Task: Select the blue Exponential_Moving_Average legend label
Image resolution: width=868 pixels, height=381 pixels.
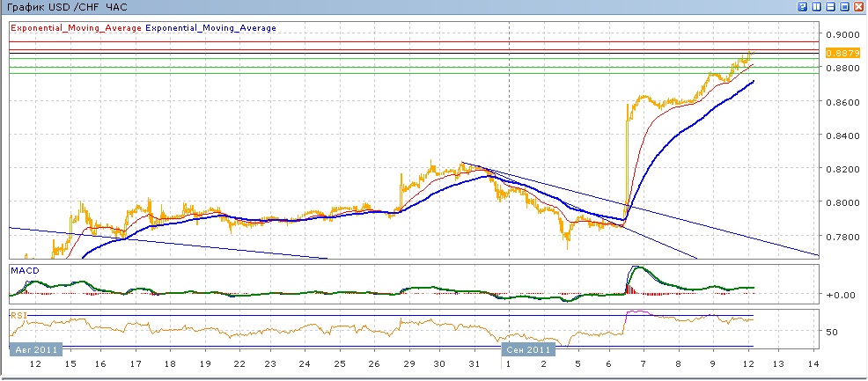Action: coord(211,28)
